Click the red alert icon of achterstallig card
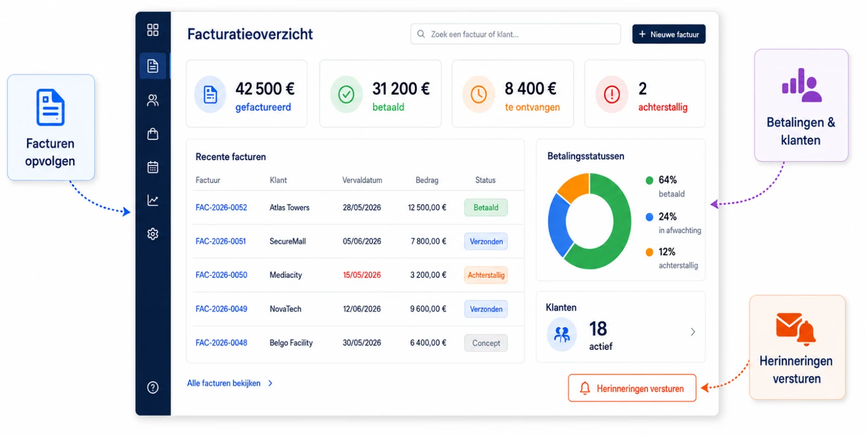 click(x=612, y=95)
